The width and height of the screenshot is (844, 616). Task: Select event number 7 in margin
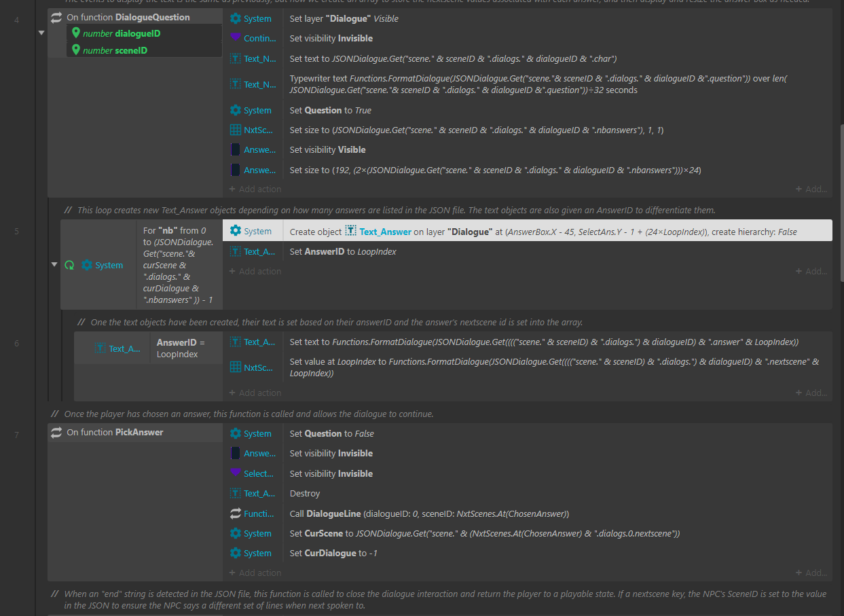point(16,435)
